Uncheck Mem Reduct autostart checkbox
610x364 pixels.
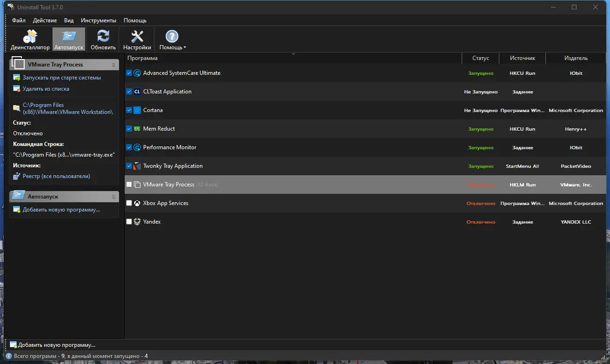(129, 129)
